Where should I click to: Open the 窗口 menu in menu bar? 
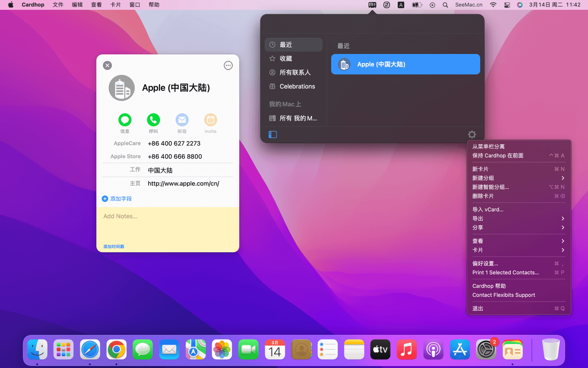135,5
